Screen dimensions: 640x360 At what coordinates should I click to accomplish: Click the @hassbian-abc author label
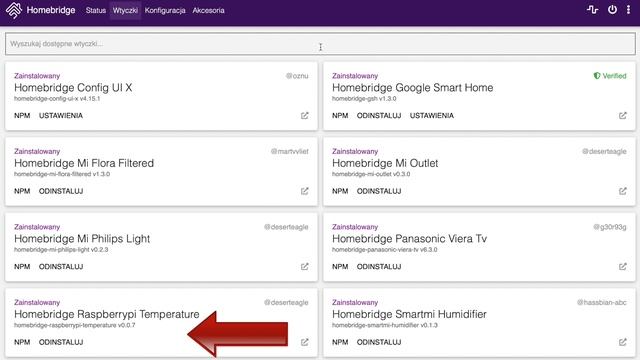click(601, 302)
